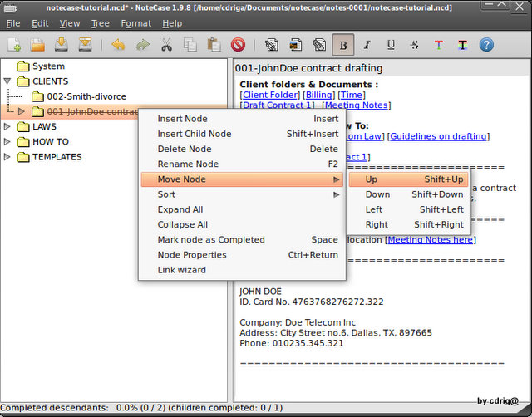Open the View menu
Viewport: 532px width, 417px height.
pos(70,23)
